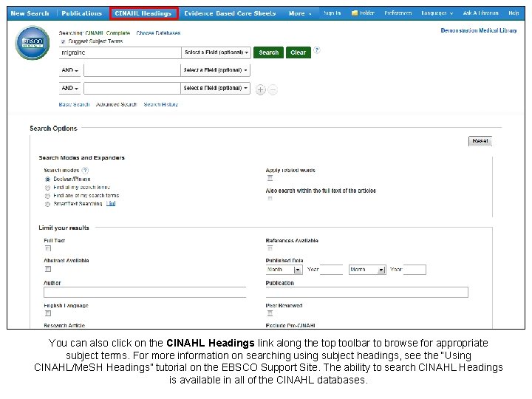Click the second search term field
Screen dimensions: 532x399
[132, 70]
